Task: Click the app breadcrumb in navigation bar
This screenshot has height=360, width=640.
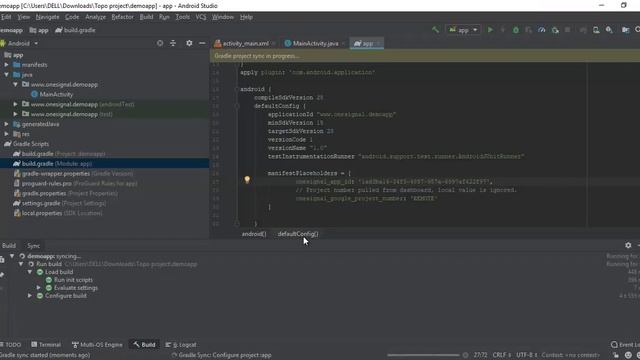Action: tap(39, 30)
